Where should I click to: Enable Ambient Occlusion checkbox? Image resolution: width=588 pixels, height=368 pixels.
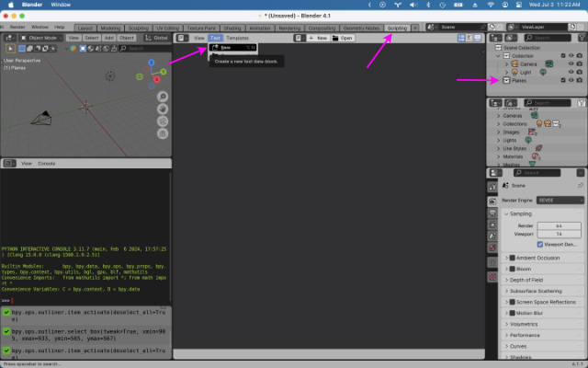pos(513,258)
